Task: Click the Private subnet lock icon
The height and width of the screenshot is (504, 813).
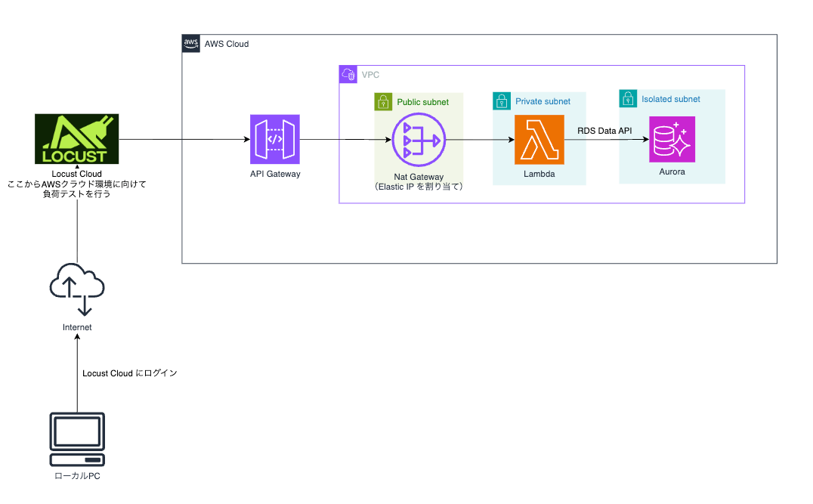Action: [502, 101]
